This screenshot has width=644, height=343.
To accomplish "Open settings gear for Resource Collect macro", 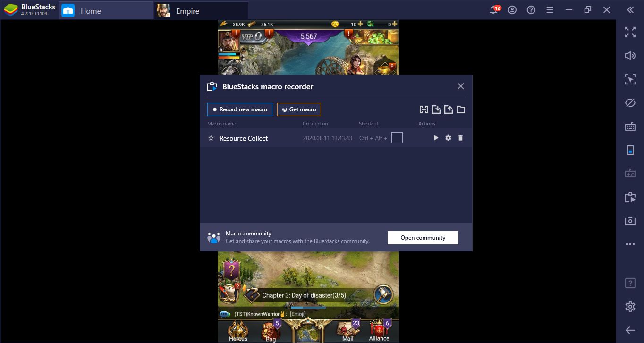I will tap(449, 138).
